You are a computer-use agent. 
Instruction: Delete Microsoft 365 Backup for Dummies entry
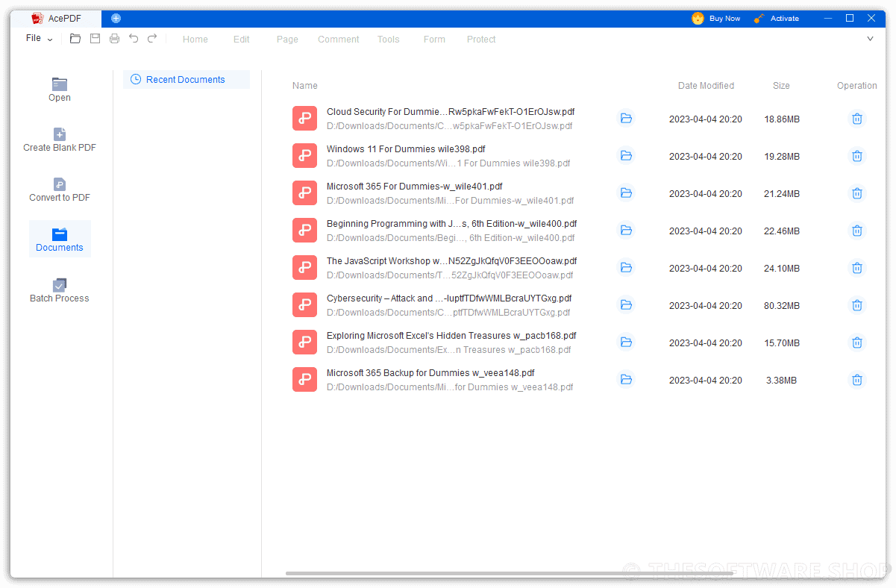[x=857, y=380]
